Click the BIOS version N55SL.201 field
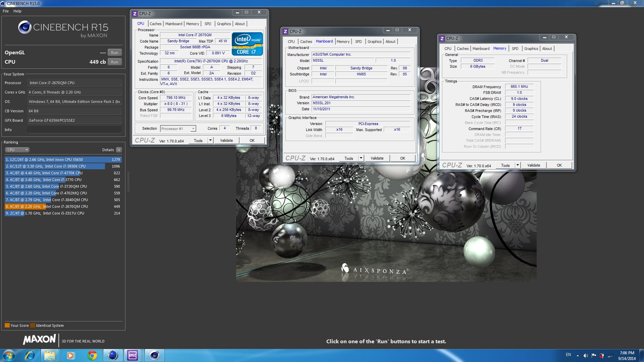The height and width of the screenshot is (362, 644). click(x=361, y=103)
